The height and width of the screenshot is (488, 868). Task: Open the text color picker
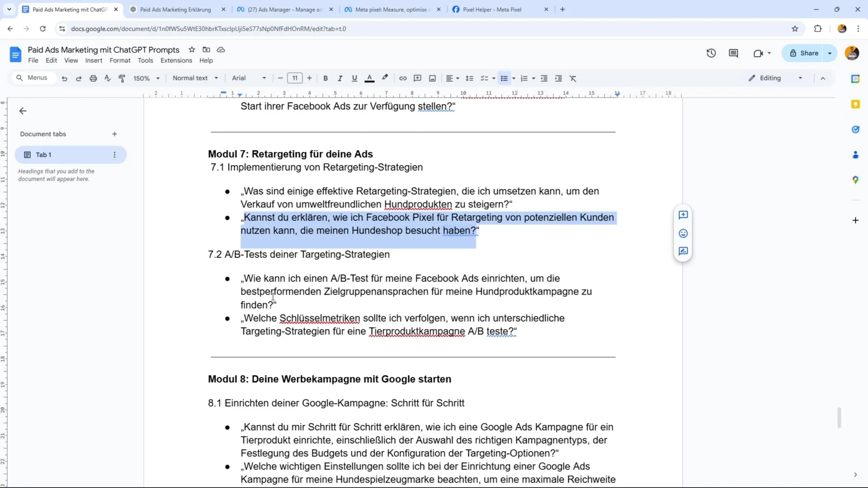point(369,78)
